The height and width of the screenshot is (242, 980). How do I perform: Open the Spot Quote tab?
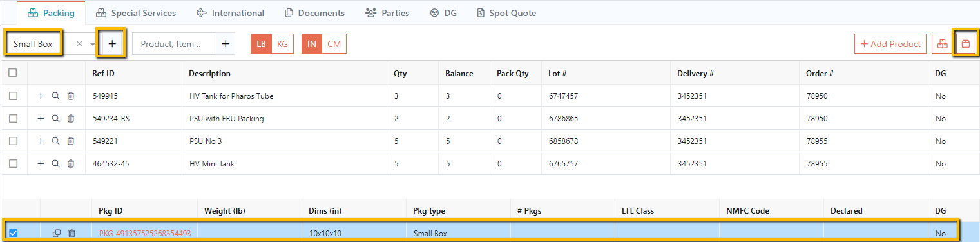506,13
